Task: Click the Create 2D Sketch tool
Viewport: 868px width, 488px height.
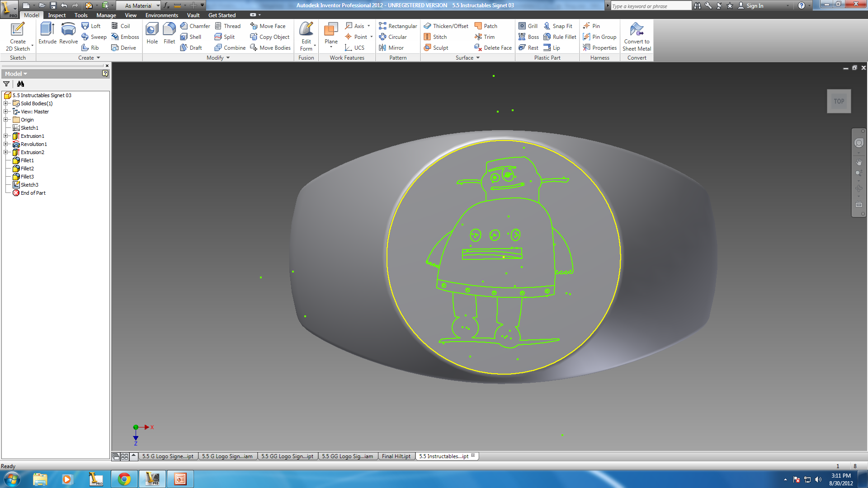Action: (x=18, y=37)
